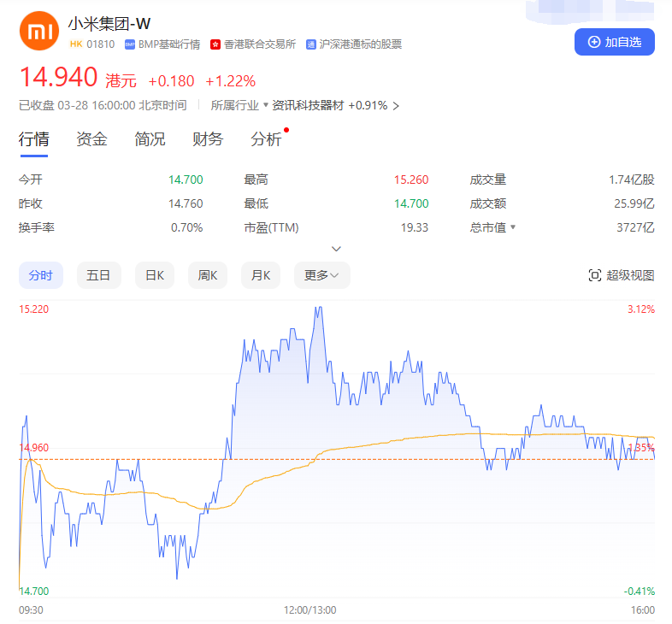Screen dimensions: 672x624
Task: Click the 沪深港通 通 badge icon
Action: (x=311, y=44)
